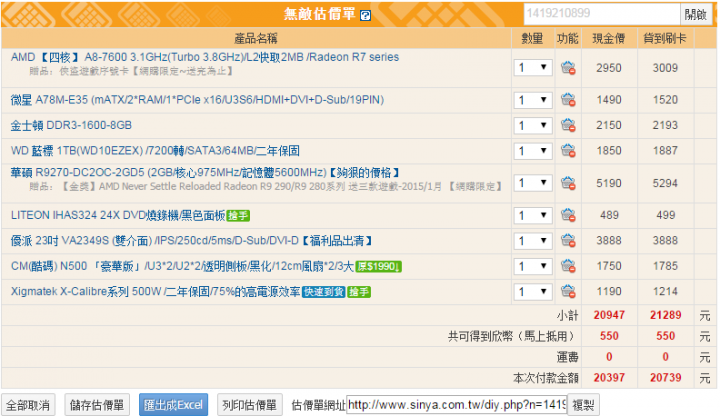
Task: Click the 複製 button to copy URL
Action: (583, 405)
